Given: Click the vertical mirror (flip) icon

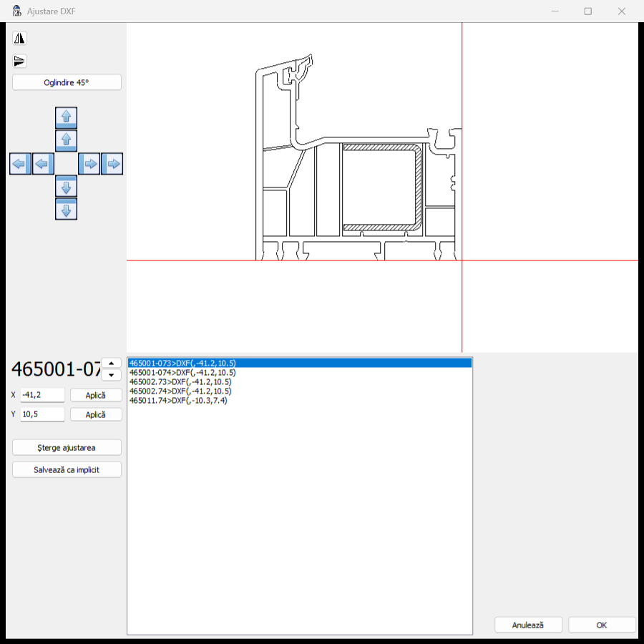Looking at the screenshot, I should 19,62.
